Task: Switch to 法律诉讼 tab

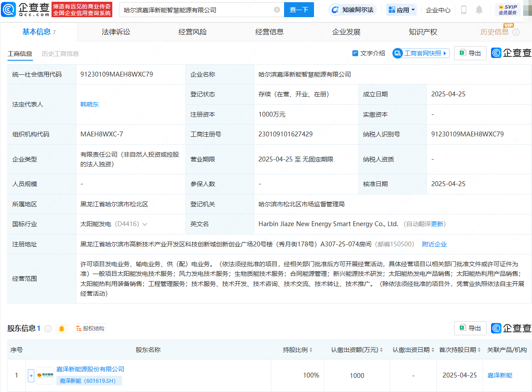Action: (x=116, y=32)
